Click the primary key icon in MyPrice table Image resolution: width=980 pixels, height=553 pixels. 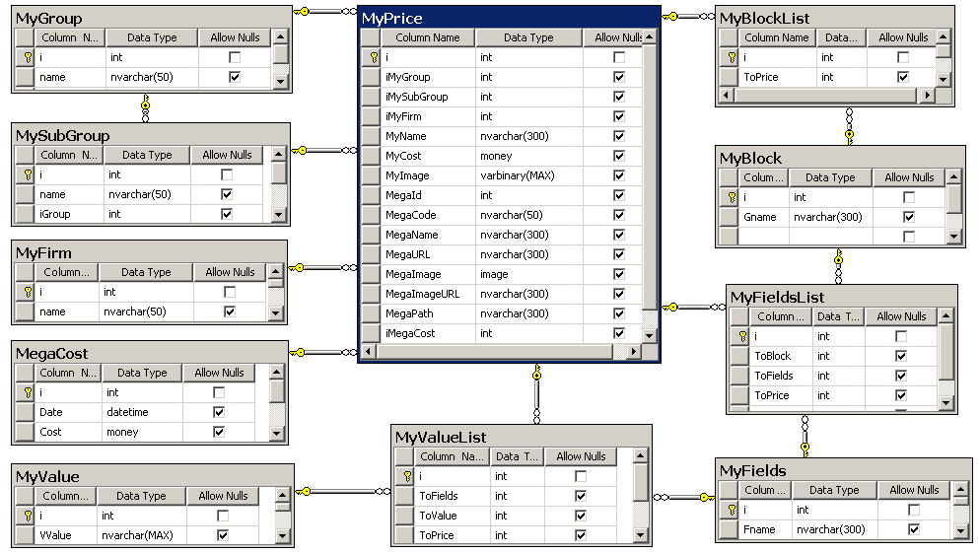pos(374,57)
